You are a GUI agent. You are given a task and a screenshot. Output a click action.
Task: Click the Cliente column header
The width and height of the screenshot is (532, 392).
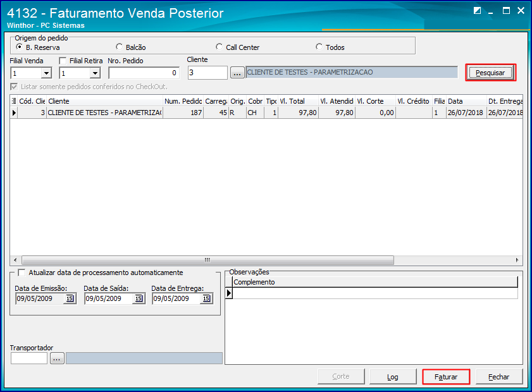[105, 101]
